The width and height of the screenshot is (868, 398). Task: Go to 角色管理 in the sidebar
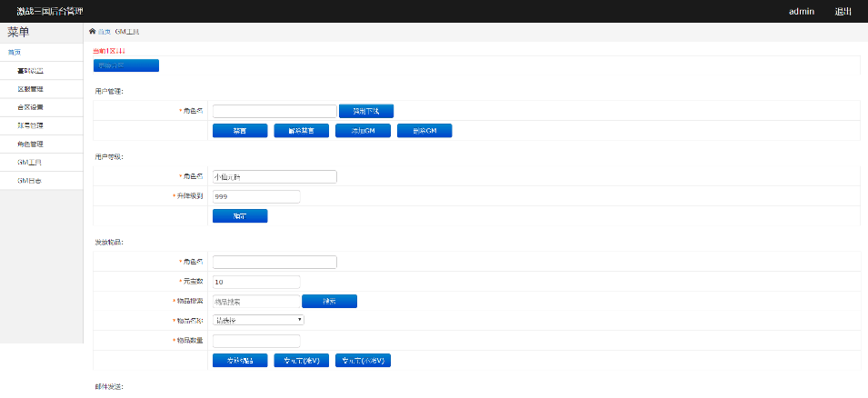(30, 144)
